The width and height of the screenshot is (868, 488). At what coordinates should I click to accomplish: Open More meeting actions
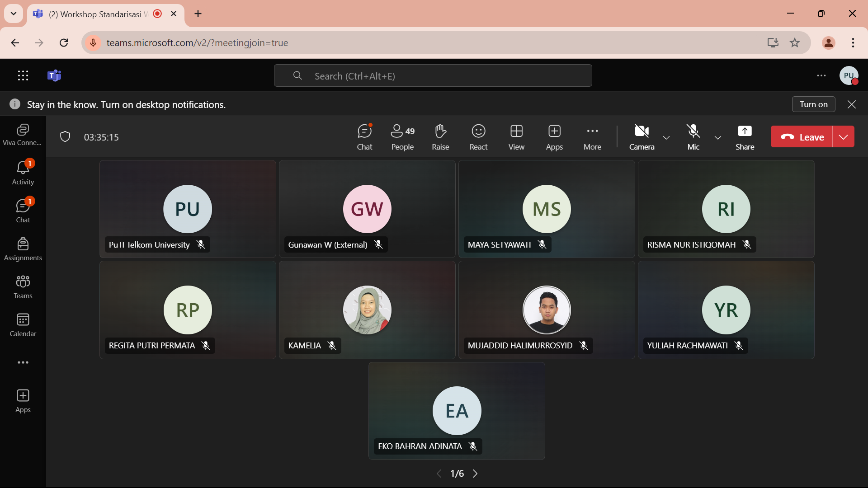click(592, 137)
